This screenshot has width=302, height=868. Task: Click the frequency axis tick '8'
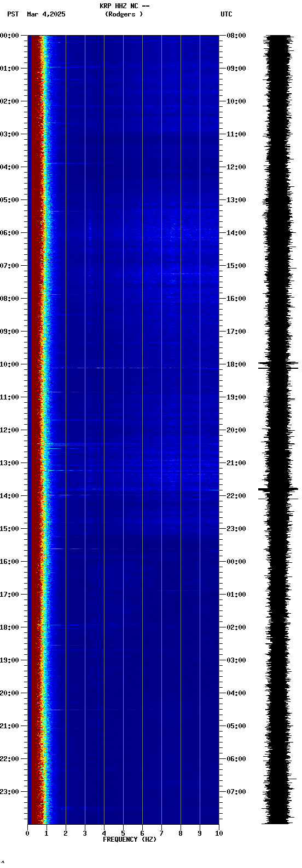[181, 833]
